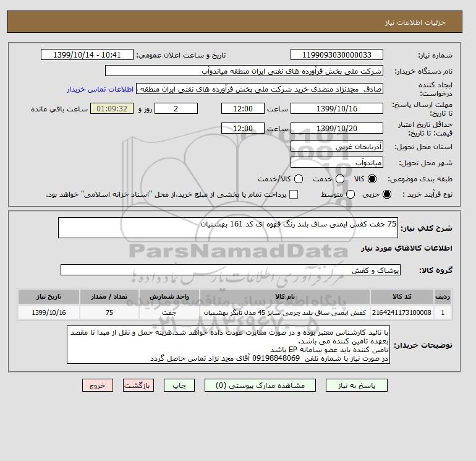Click the buyer organization name field
476x461 pixels.
(244, 71)
